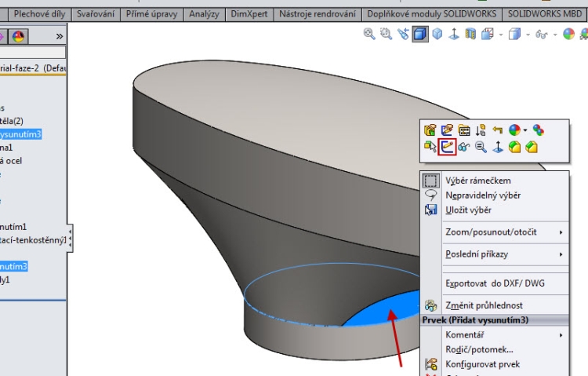The width and height of the screenshot is (588, 376).
Task: Click Zoom to Selection magnifier icon
Action: tap(481, 147)
